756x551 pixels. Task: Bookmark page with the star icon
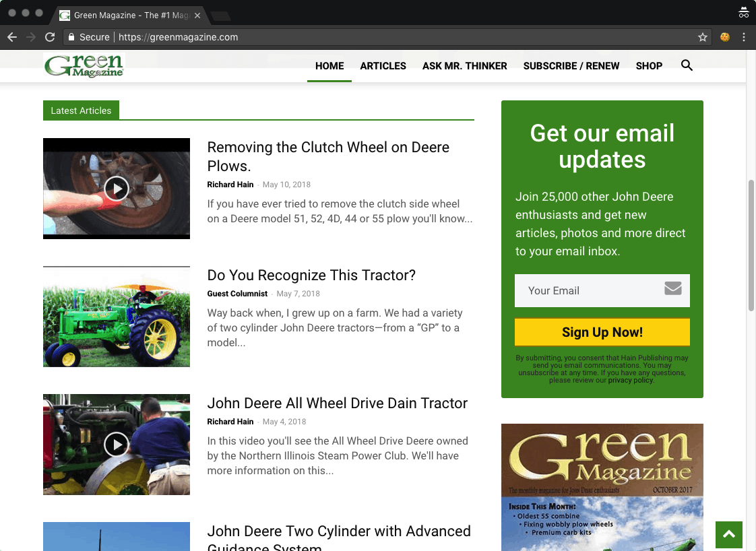coord(703,37)
